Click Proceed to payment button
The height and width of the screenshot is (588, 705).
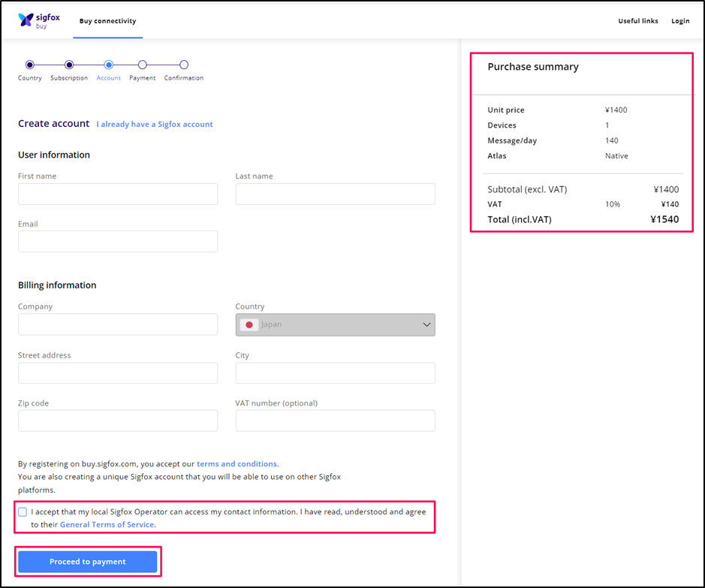pos(88,562)
